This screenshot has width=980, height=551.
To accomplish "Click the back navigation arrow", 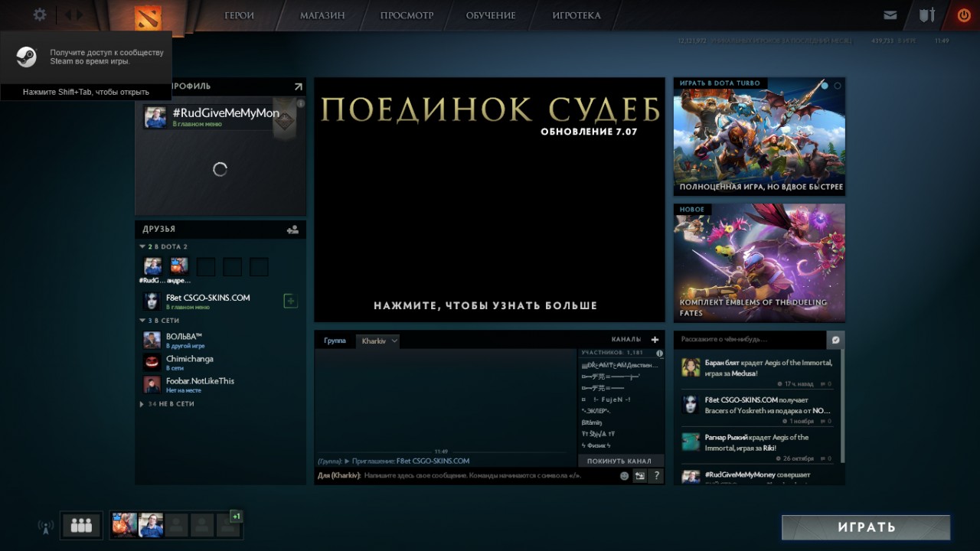I will click(67, 15).
